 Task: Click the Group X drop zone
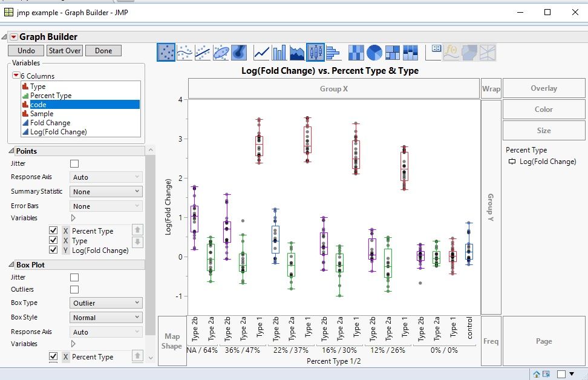pyautogui.click(x=334, y=88)
